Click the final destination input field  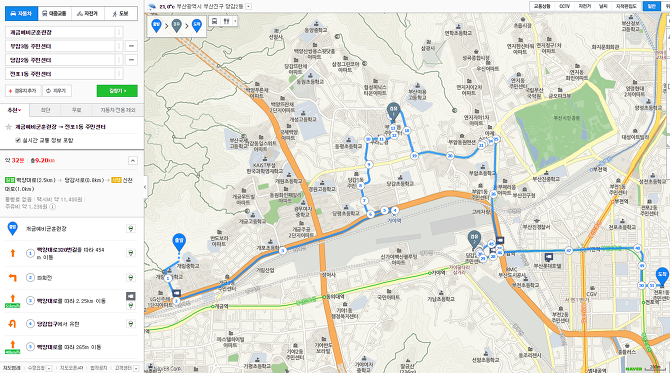(x=60, y=74)
